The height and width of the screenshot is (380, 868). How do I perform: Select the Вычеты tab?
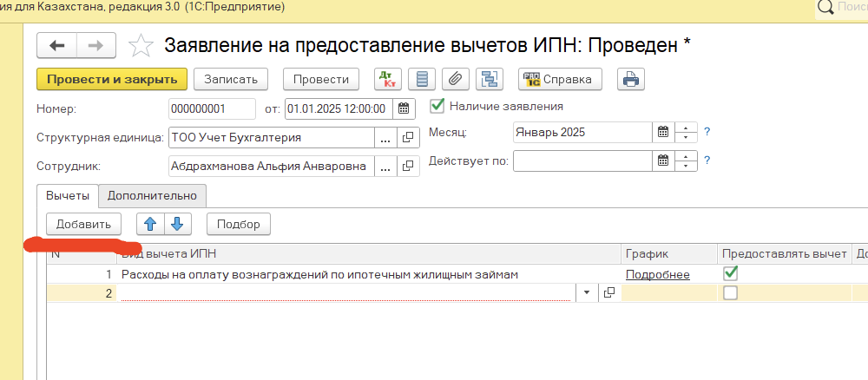tap(68, 195)
